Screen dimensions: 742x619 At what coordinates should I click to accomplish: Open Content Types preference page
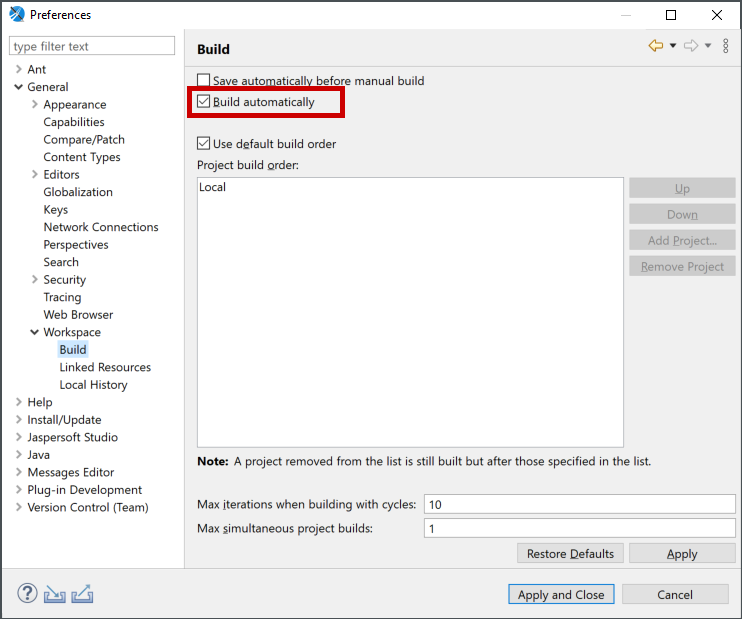click(x=82, y=157)
